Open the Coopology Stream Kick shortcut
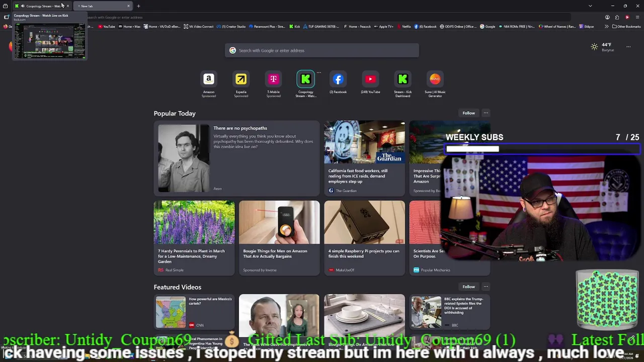 click(x=305, y=84)
